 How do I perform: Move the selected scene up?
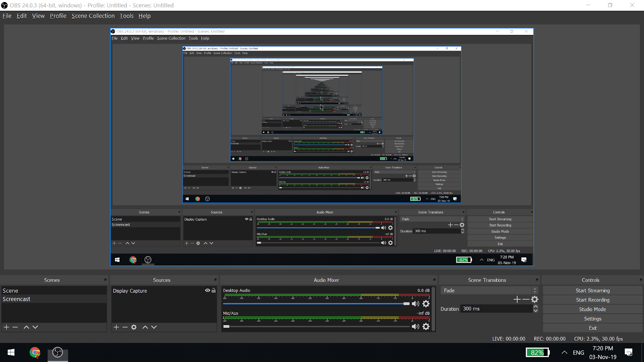(x=27, y=327)
